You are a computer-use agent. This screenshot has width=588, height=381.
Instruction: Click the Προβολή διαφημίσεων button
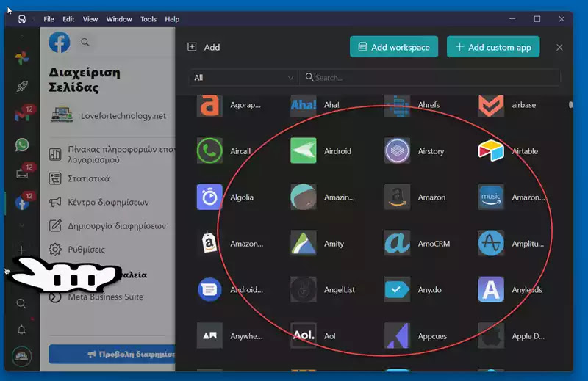tap(112, 354)
